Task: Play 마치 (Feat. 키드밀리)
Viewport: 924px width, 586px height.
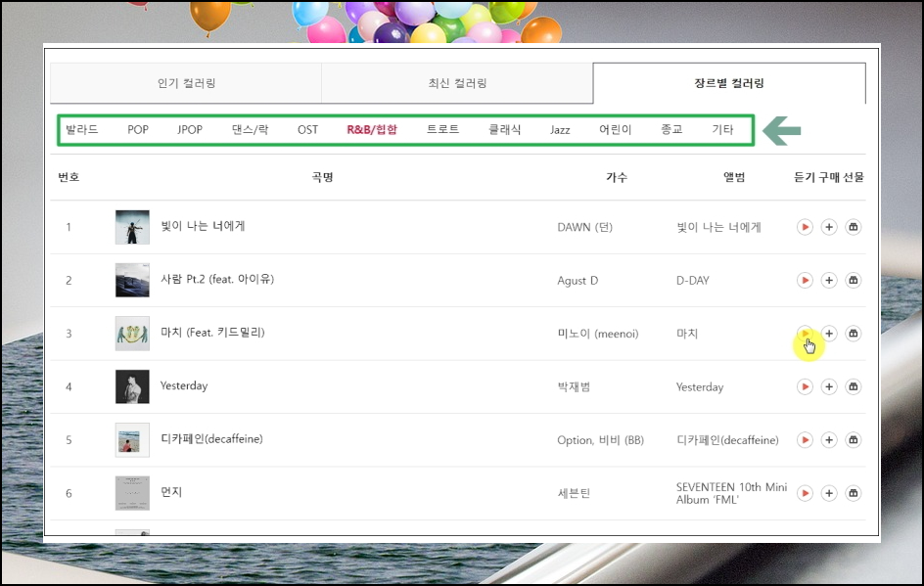Action: click(x=805, y=334)
